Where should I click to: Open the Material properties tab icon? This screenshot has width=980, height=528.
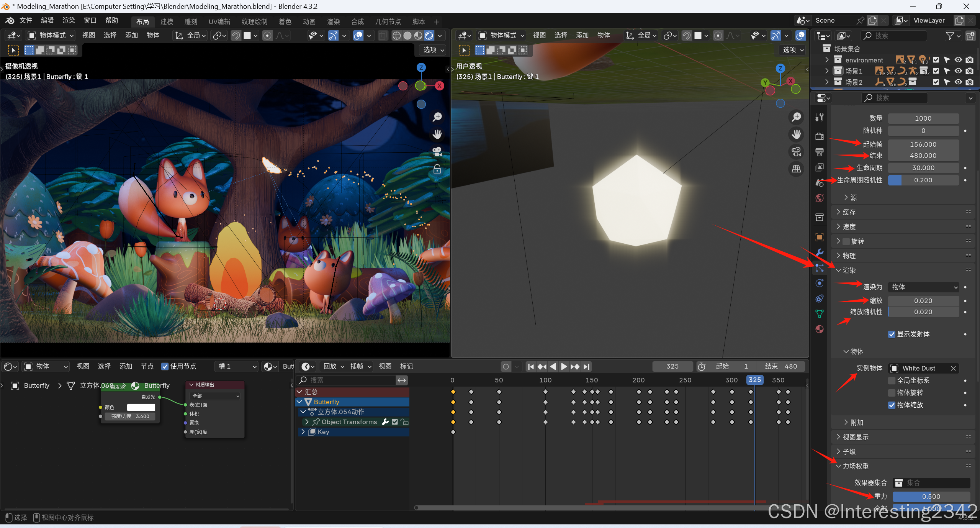click(819, 329)
